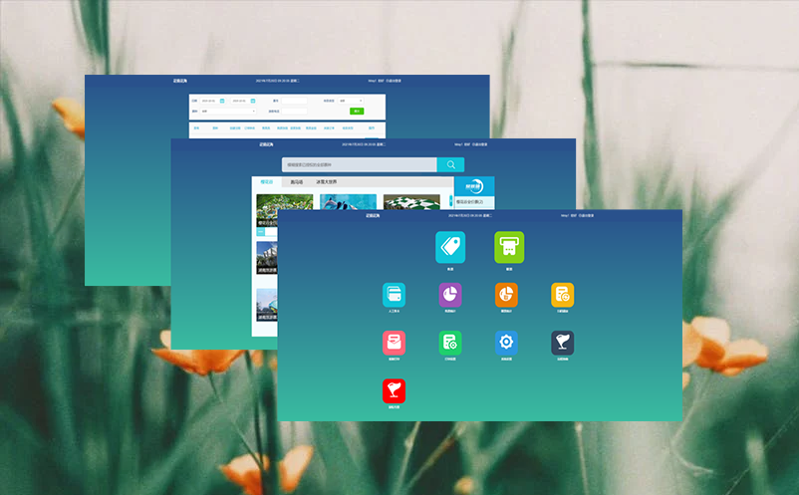Open the start date calendar picker icon
The height and width of the screenshot is (495, 799).
point(222,100)
